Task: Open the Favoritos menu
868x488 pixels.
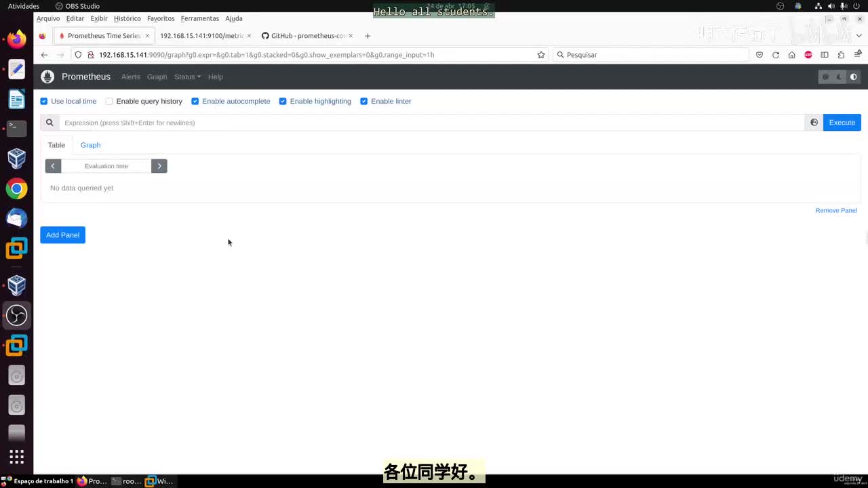Action: point(161,18)
